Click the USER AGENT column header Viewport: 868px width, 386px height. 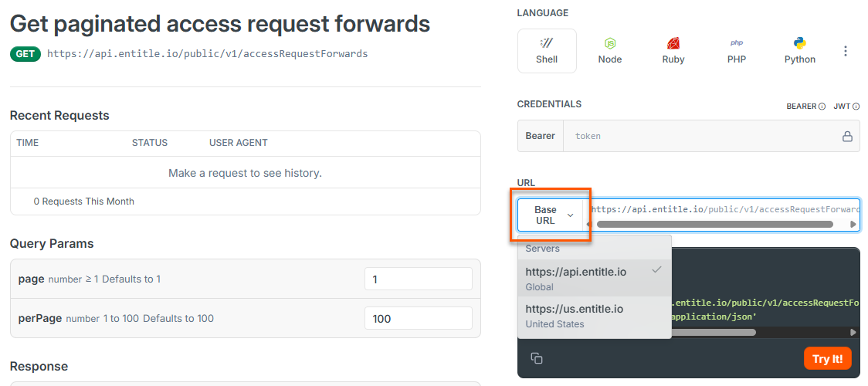tap(238, 143)
